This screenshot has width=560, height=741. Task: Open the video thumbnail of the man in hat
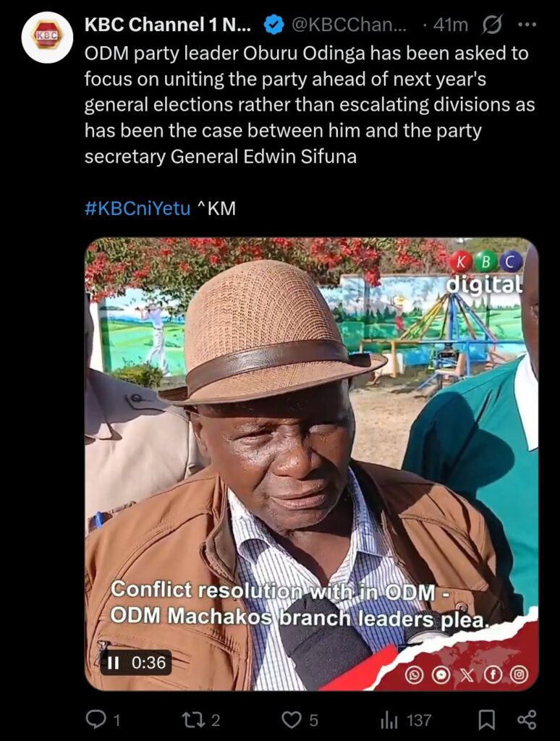[311, 464]
